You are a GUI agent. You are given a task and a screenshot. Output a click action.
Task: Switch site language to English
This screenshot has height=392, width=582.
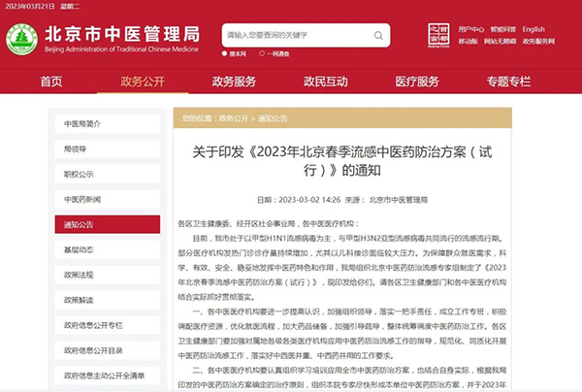(534, 29)
